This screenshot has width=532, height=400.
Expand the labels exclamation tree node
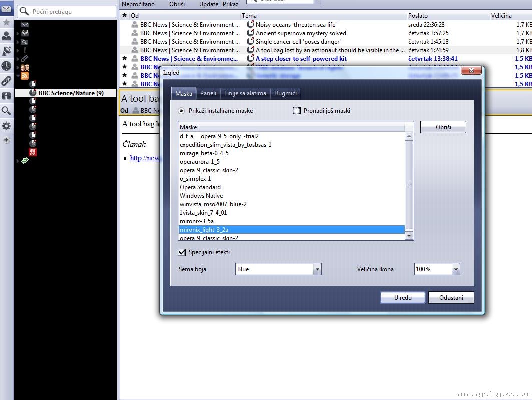[x=18, y=50]
